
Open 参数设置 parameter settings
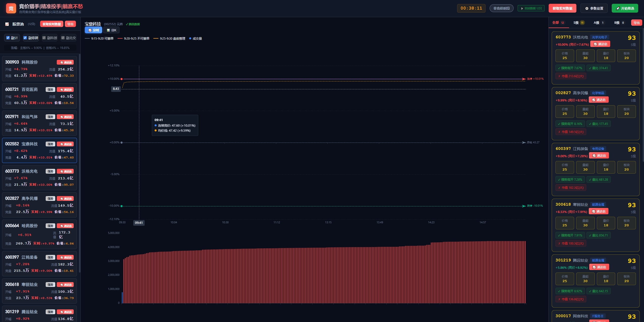tap(594, 8)
